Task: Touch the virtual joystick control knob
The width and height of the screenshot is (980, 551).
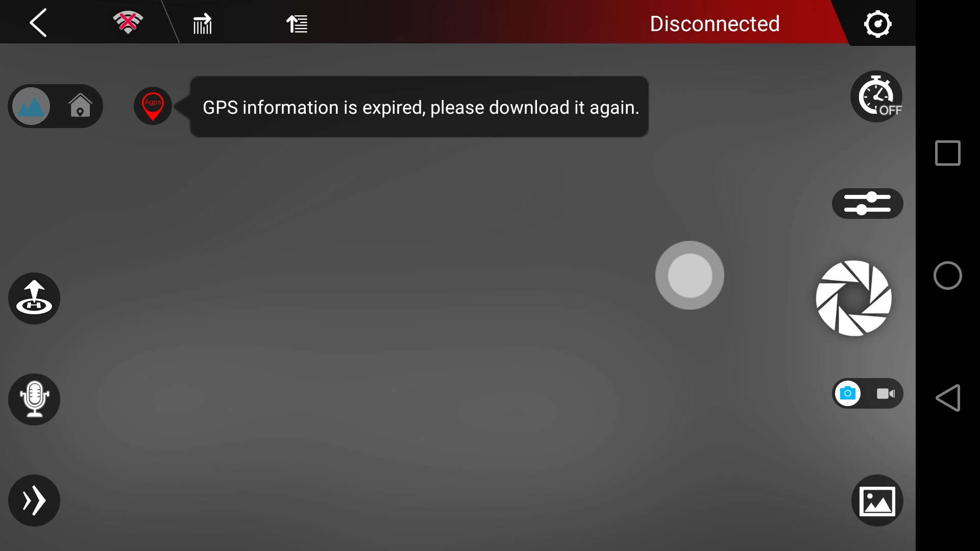Action: coord(690,275)
